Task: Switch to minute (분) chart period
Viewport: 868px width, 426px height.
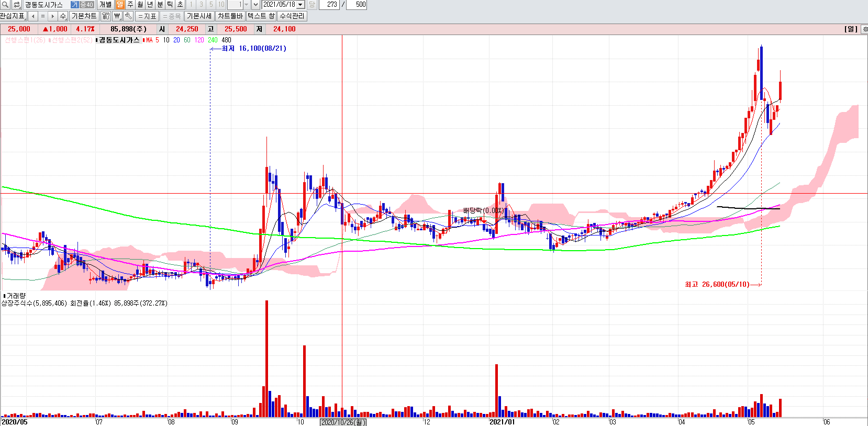Action: pyautogui.click(x=160, y=5)
